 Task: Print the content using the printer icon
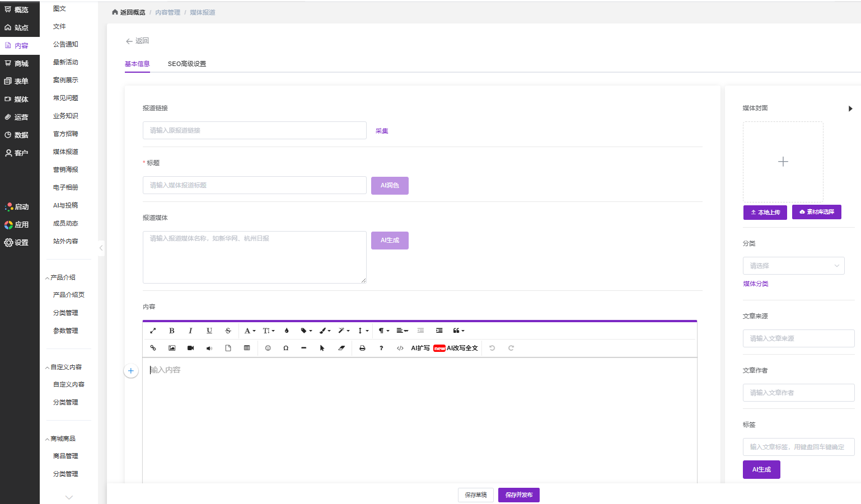coord(362,348)
